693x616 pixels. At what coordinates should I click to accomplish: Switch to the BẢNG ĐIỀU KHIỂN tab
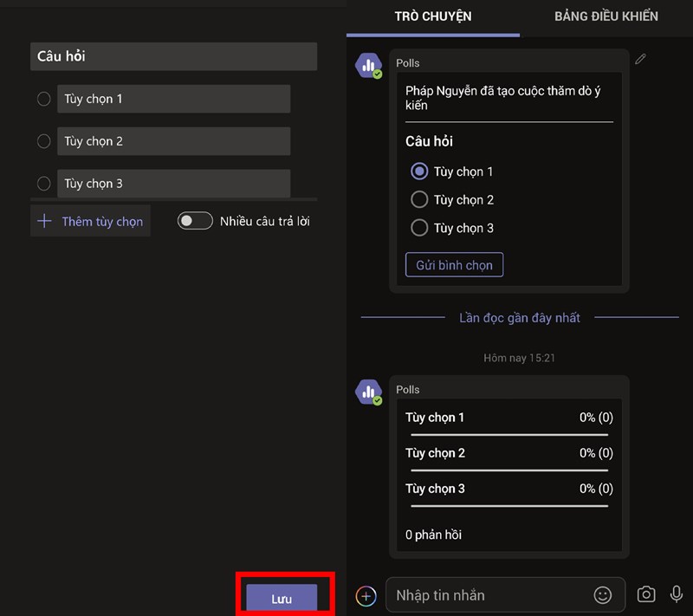coord(606,16)
